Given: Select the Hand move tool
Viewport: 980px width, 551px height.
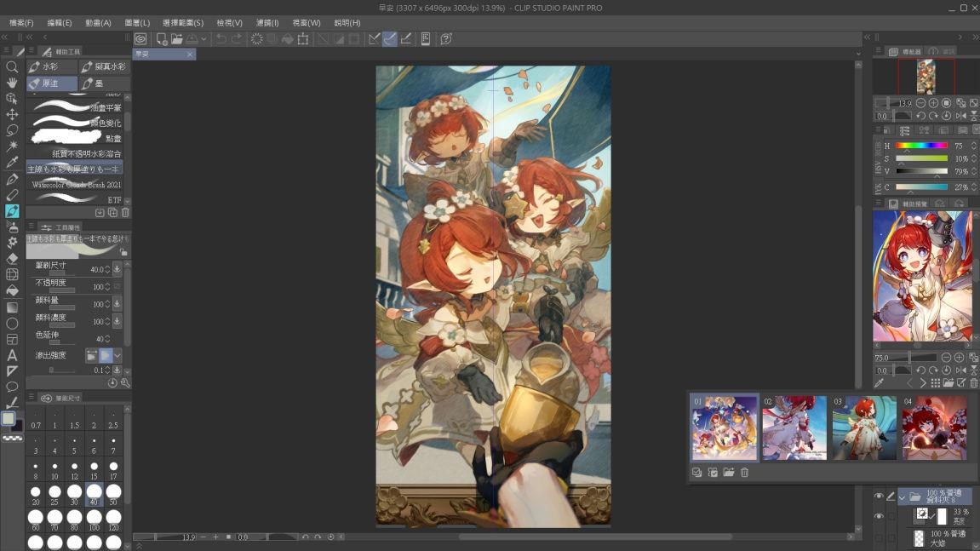Looking at the screenshot, I should [x=12, y=83].
